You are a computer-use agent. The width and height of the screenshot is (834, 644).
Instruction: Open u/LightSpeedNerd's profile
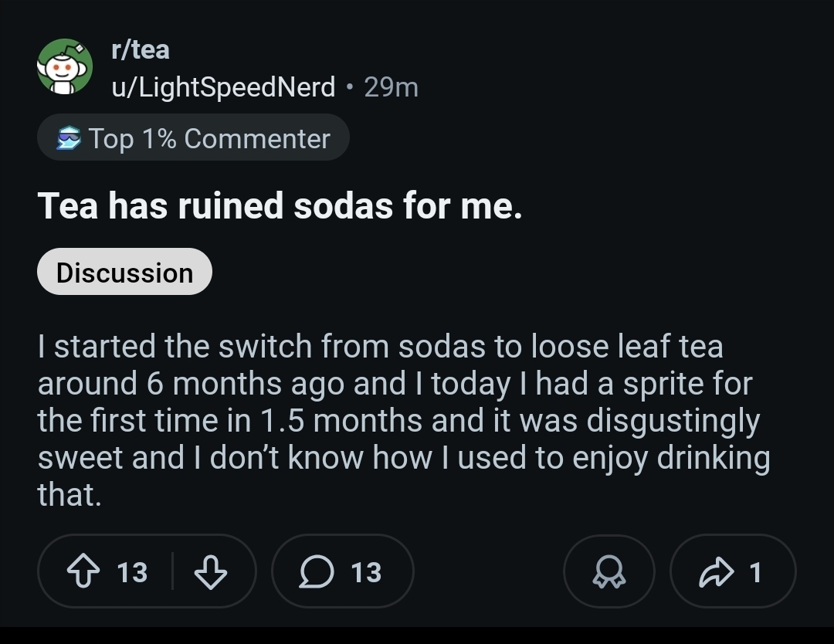(x=223, y=87)
